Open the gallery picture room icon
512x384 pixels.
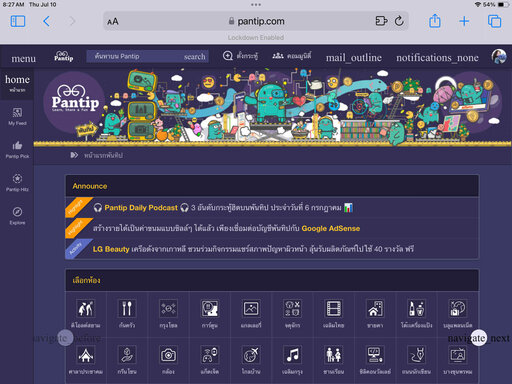(251, 308)
